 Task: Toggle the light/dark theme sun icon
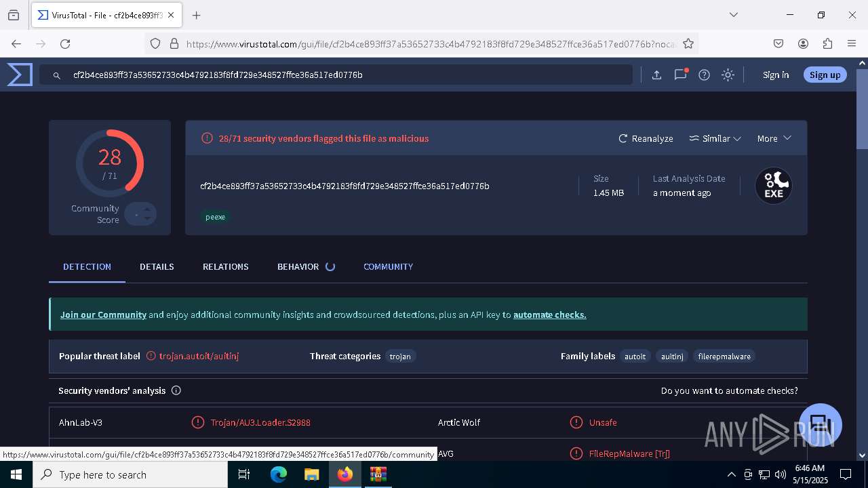[728, 75]
